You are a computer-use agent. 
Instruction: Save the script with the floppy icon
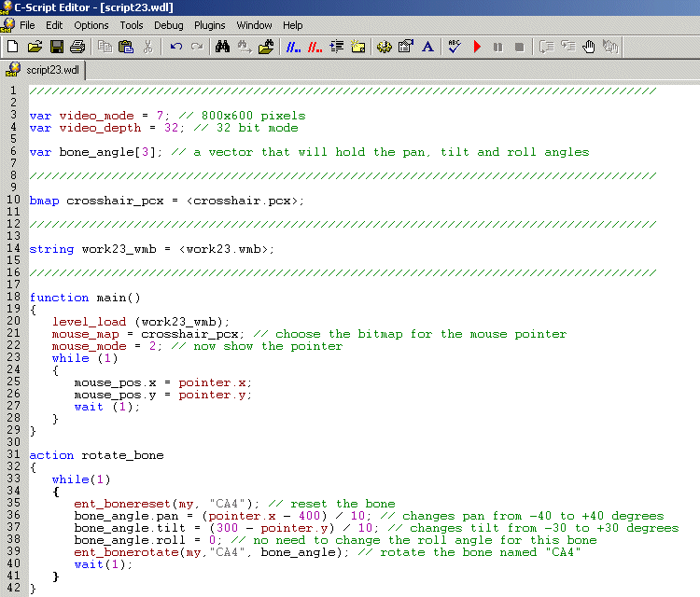pos(56,46)
